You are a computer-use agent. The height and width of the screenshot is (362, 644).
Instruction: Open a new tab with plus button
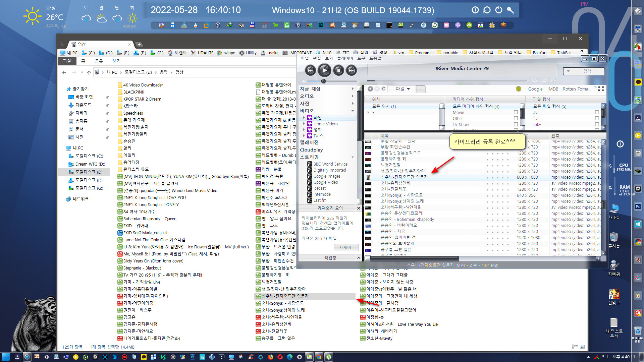point(139,45)
